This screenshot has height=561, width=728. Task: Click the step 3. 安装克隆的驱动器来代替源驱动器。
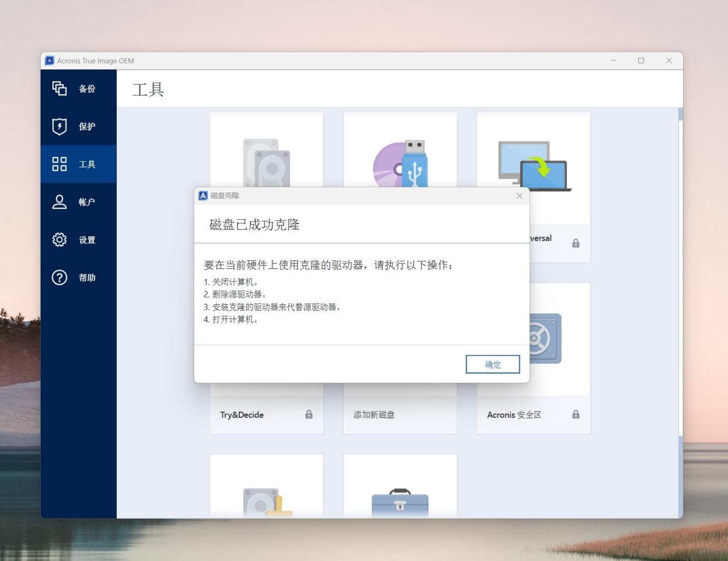(272, 307)
